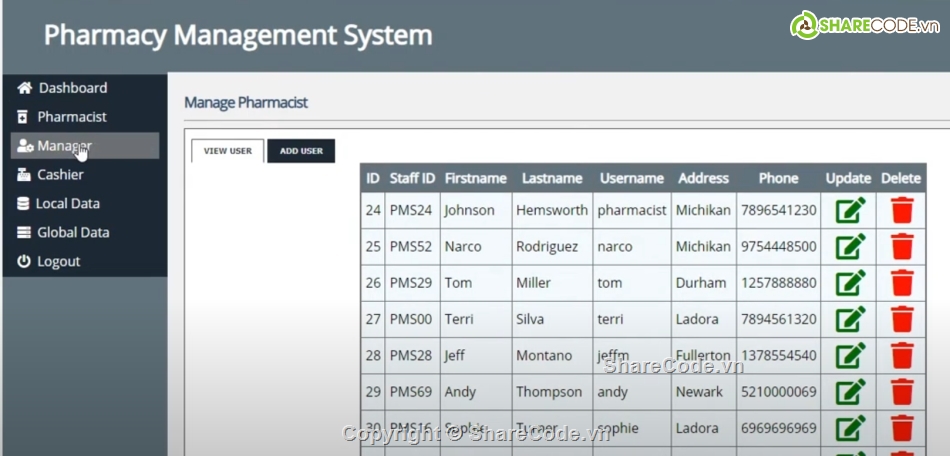Click the Cashier register icon
The width and height of the screenshot is (950, 456).
(x=24, y=175)
